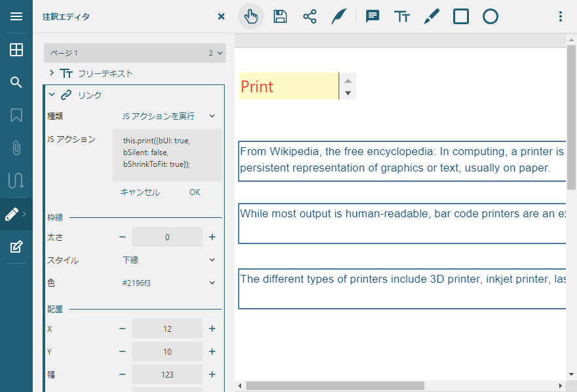The height and width of the screenshot is (392, 577).
Task: Expand the フリーテキスト annotation item
Action: click(x=52, y=73)
